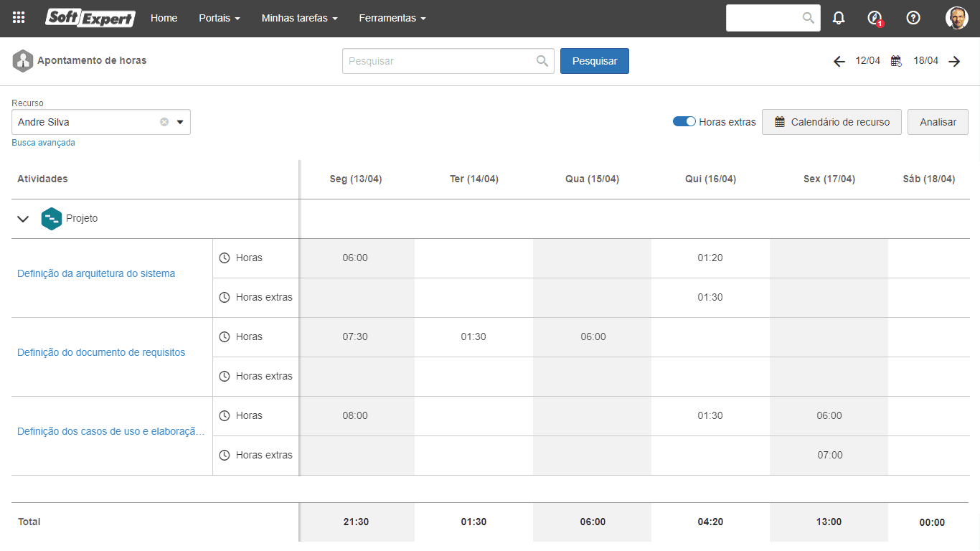Screen dimensions: 980x551
Task: Click the Projeto hexagon icon
Action: pyautogui.click(x=52, y=219)
